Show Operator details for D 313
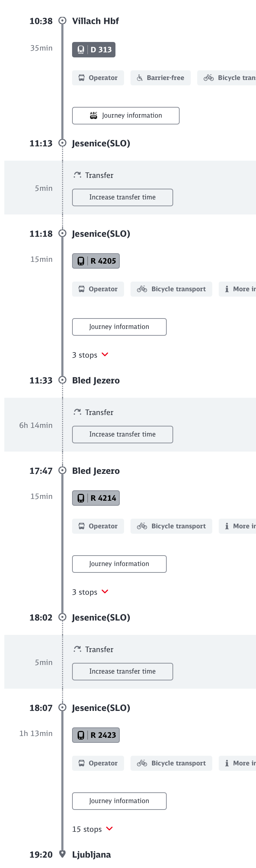256x868 pixels. tap(98, 78)
